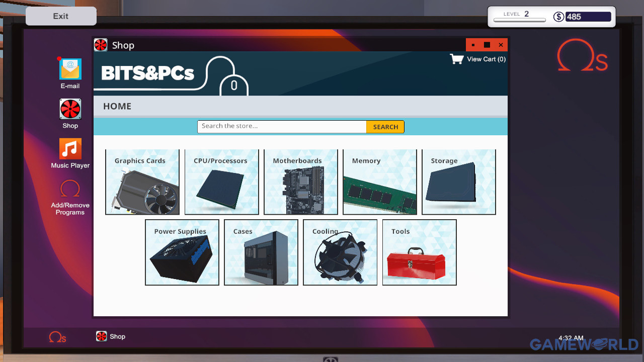Go to the HOME navigation tab

117,106
